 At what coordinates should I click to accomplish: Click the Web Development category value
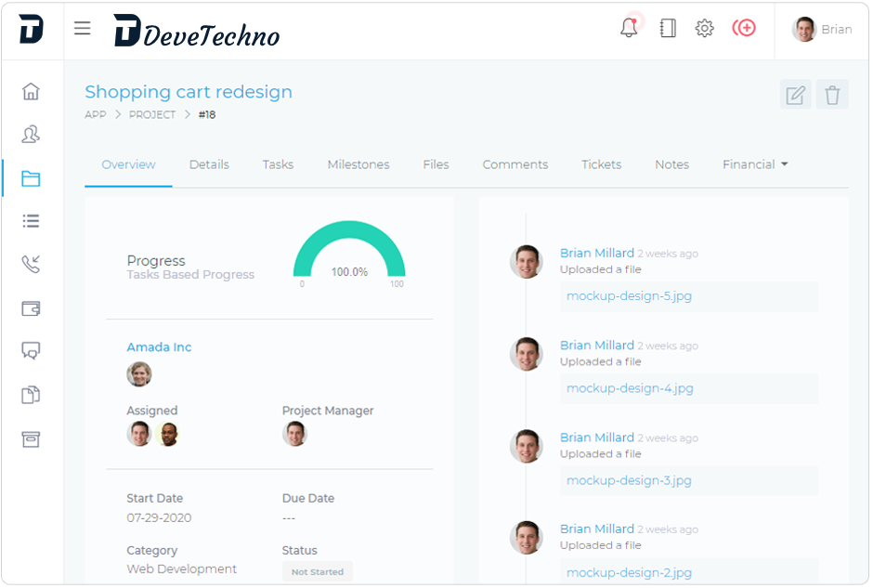pos(181,569)
